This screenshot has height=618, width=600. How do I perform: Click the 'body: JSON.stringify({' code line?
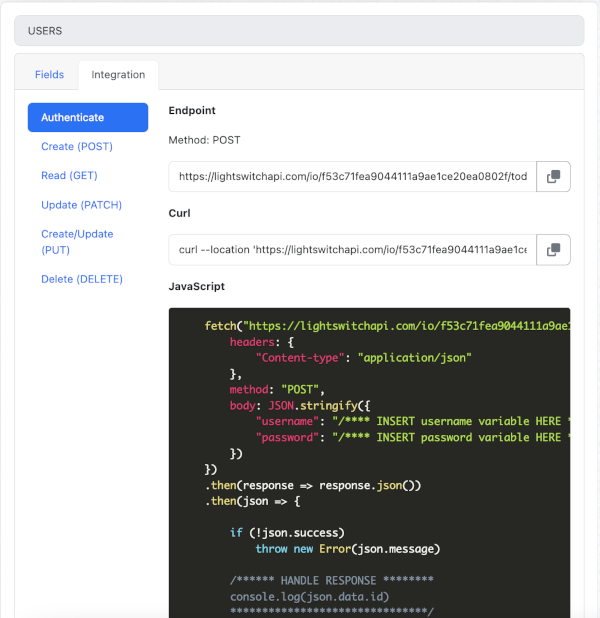(300, 406)
